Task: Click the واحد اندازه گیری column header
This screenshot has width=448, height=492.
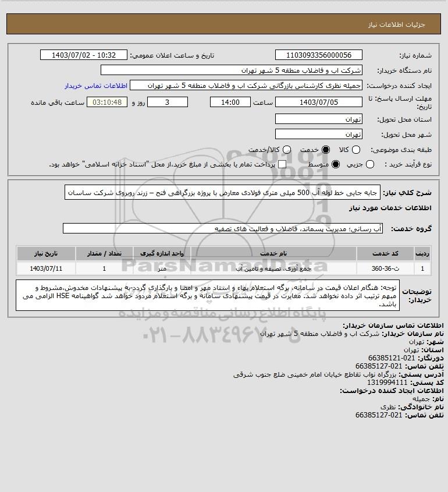Action: coord(162,253)
